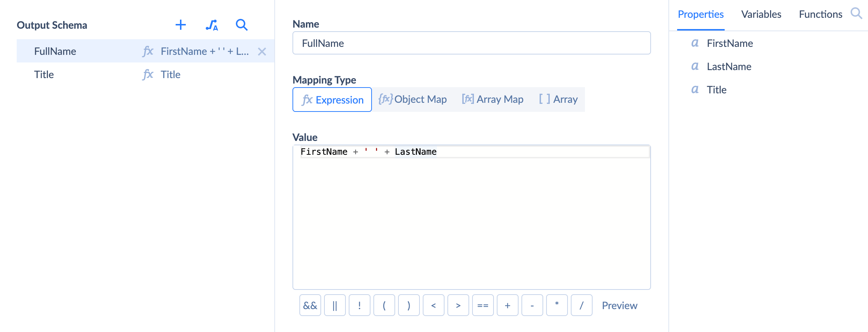Click the Preview link

tap(619, 305)
